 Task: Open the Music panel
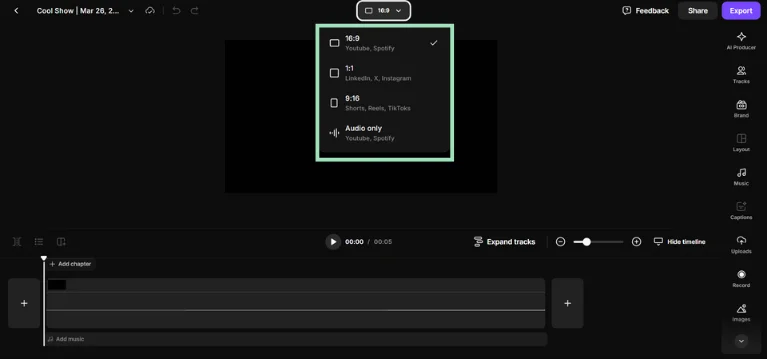click(741, 177)
